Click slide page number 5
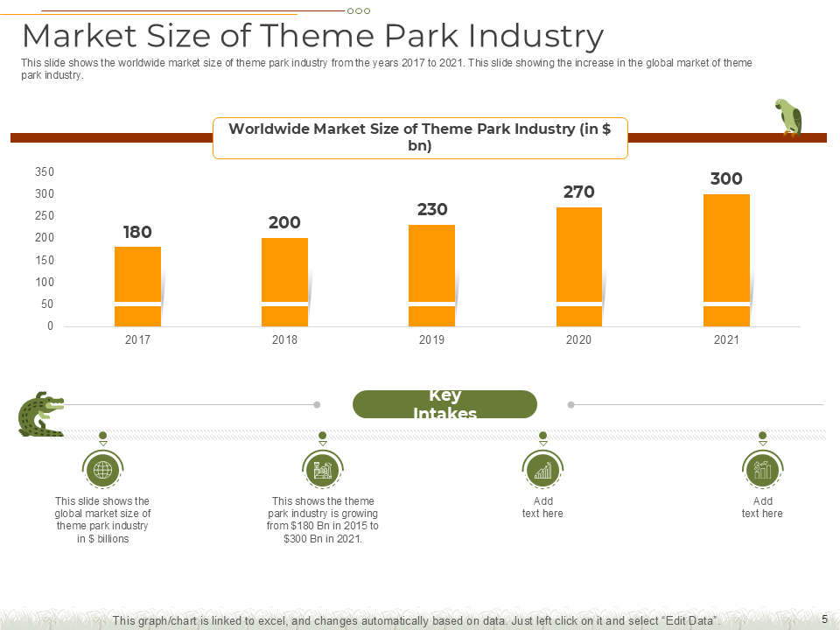 tap(825, 619)
